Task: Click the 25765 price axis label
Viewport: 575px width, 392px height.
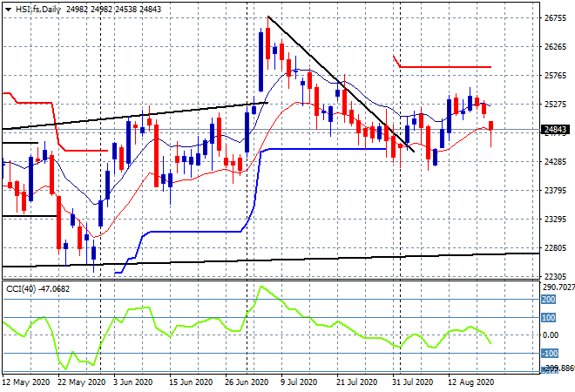Action: 555,76
